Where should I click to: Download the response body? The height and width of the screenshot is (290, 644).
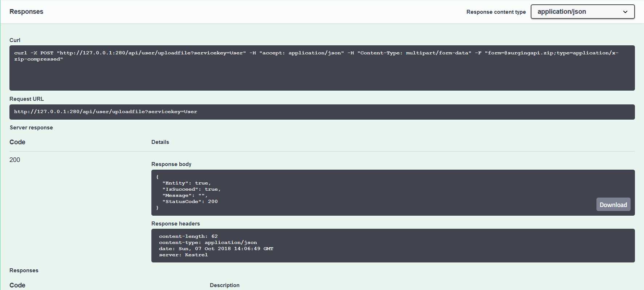point(613,204)
